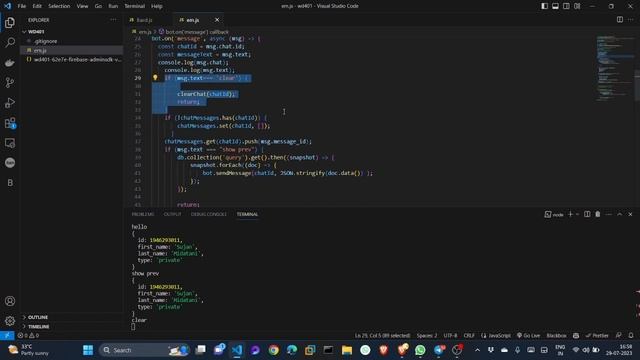Screen dimensions: 640x360
Task: Open the Blackbox 'B' sidebar icon
Action: (10, 182)
